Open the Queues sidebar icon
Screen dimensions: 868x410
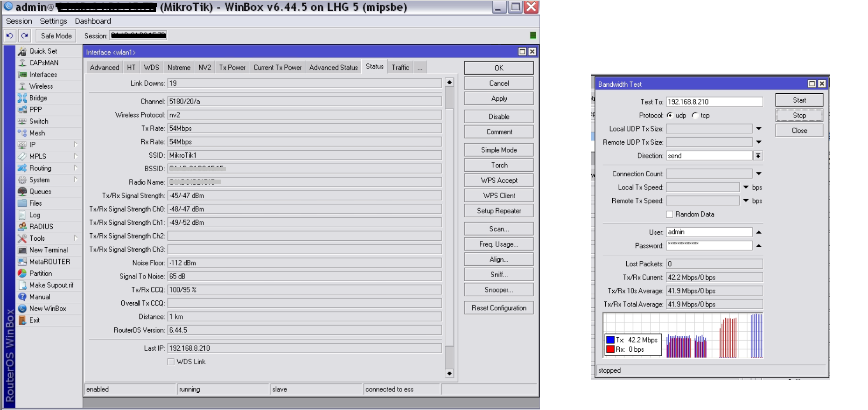(22, 192)
